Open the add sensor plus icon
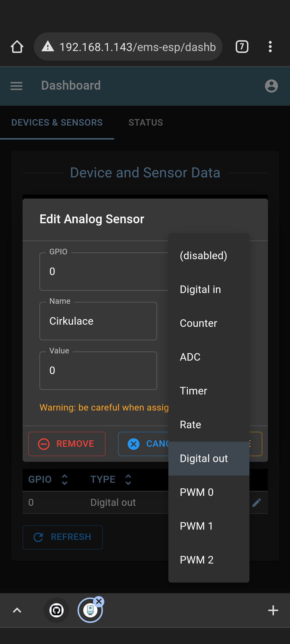 pos(273,610)
